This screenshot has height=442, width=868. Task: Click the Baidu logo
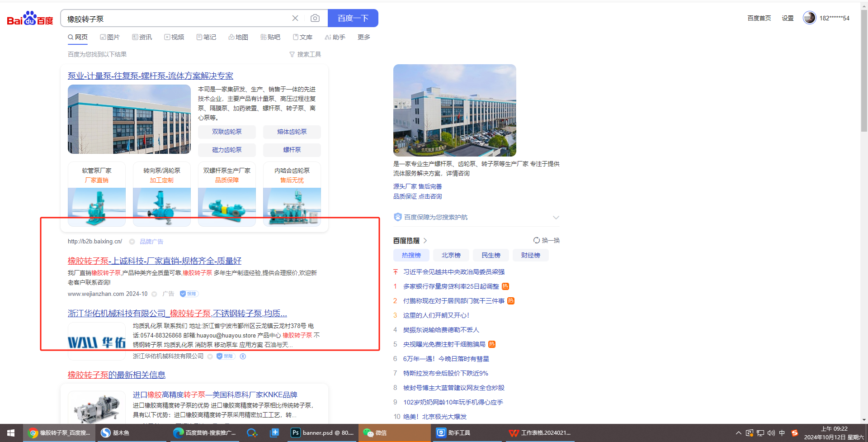click(x=30, y=18)
